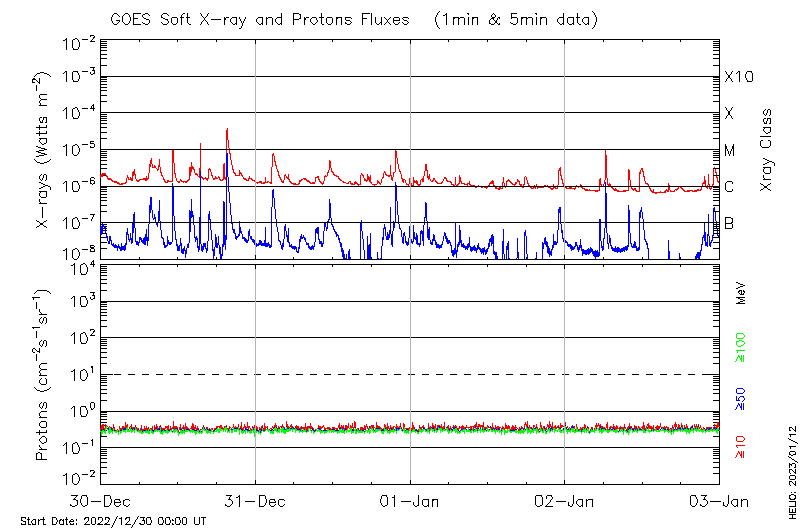Click the C class label on right axis
Viewport: 800px width, 530px height.
[x=729, y=187]
